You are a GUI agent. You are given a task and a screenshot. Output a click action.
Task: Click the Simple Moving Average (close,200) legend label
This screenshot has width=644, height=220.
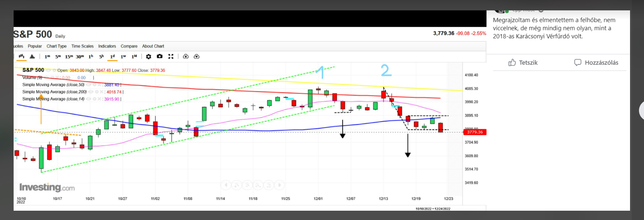point(54,92)
